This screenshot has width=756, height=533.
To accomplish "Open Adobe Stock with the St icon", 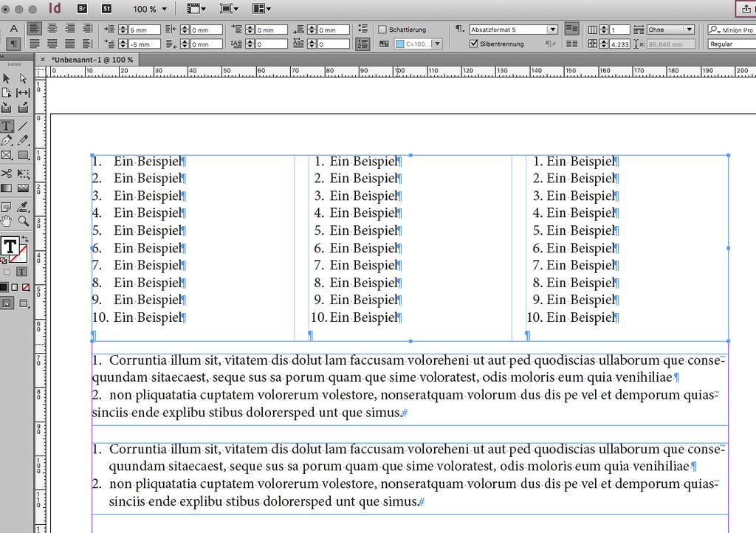I will 106,9.
